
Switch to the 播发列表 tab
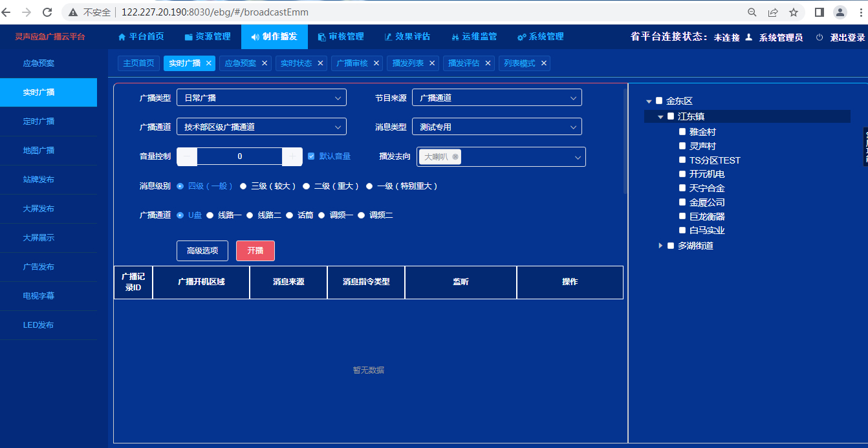407,63
